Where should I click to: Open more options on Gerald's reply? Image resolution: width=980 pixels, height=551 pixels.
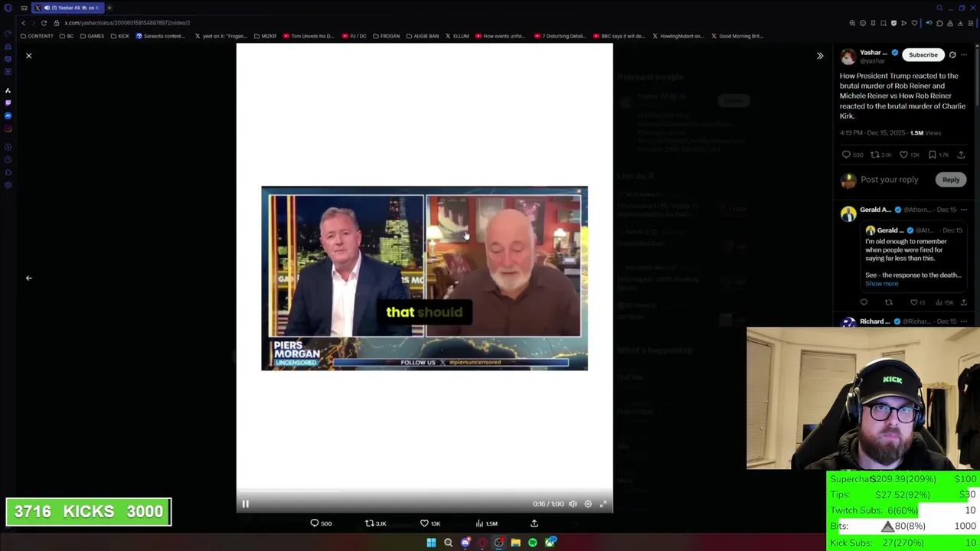point(964,210)
